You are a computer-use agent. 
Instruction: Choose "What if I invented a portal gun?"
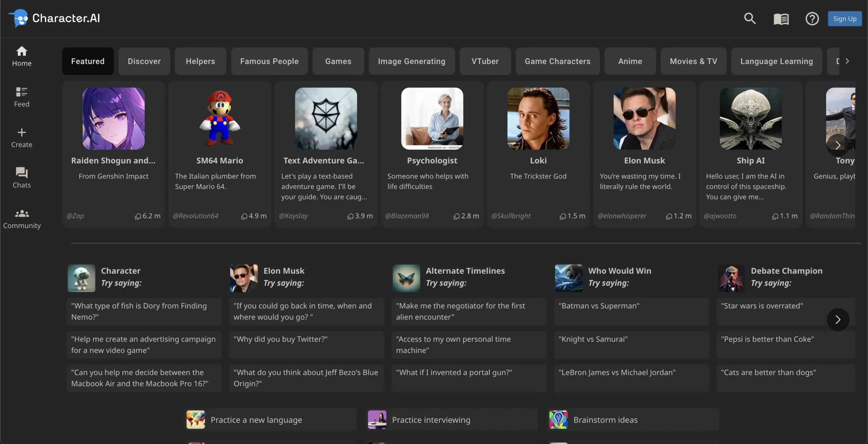click(x=469, y=378)
